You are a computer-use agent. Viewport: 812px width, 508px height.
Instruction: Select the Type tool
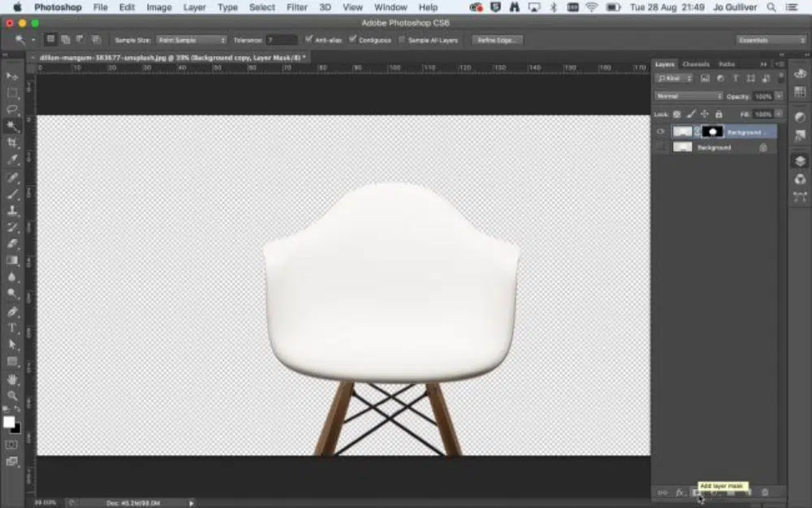click(x=13, y=328)
